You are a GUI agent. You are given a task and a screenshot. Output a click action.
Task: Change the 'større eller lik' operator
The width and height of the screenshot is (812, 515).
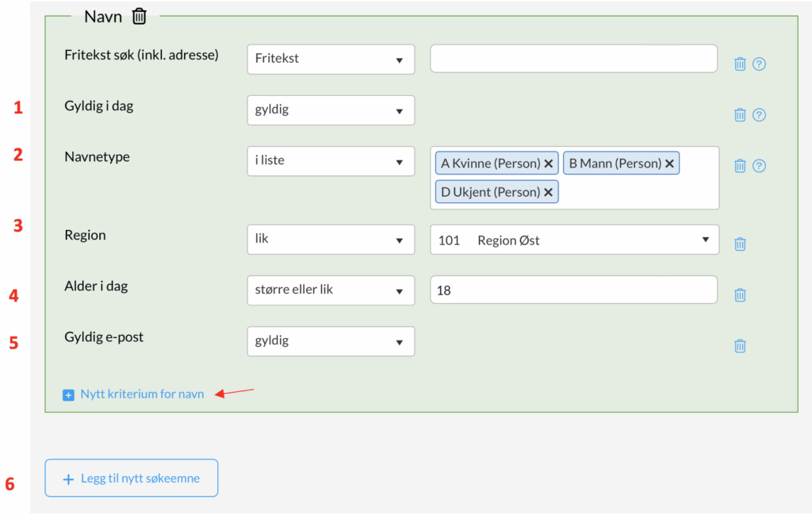pos(331,290)
